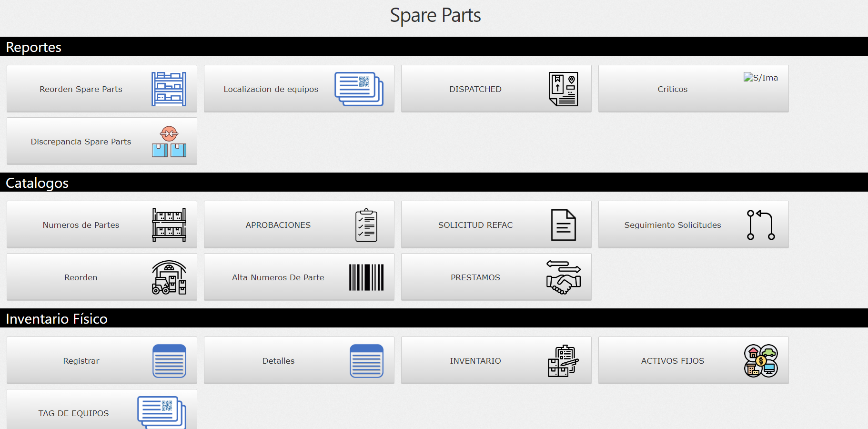Click the broken image icon on Criticos
This screenshot has height=429, width=868.
click(x=760, y=78)
